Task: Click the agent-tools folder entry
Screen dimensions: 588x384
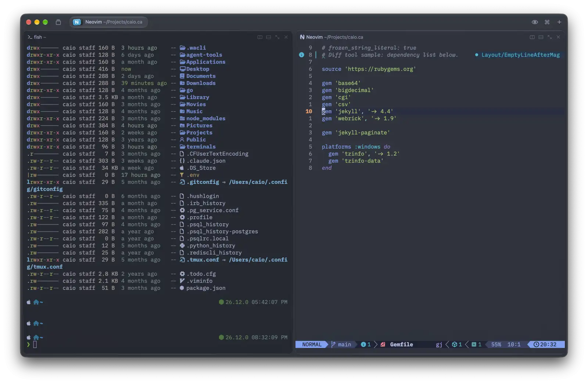Action: [x=201, y=55]
